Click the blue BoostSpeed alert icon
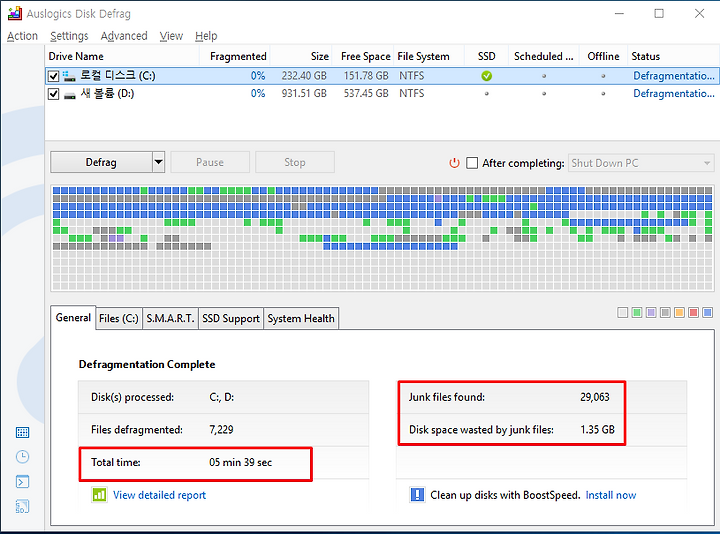Viewport: 720px width, 534px height. point(417,495)
